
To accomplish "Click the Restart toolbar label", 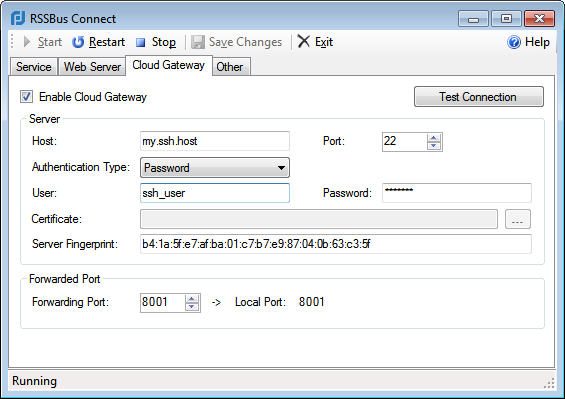I will pyautogui.click(x=107, y=42).
